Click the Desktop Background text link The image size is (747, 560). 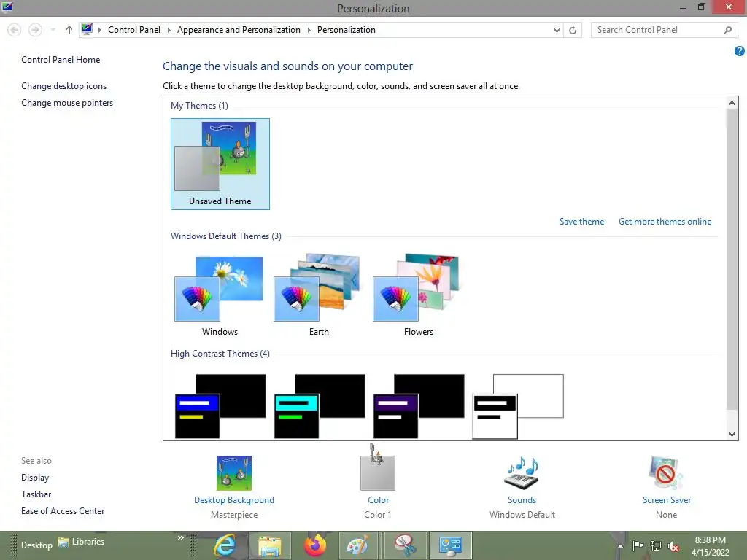pyautogui.click(x=234, y=500)
